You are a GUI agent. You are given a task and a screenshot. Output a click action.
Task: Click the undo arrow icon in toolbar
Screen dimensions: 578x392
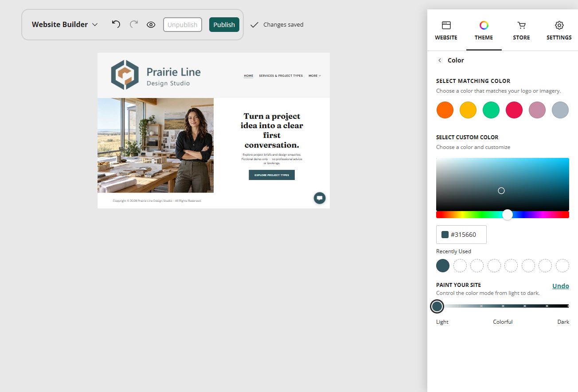(x=116, y=24)
